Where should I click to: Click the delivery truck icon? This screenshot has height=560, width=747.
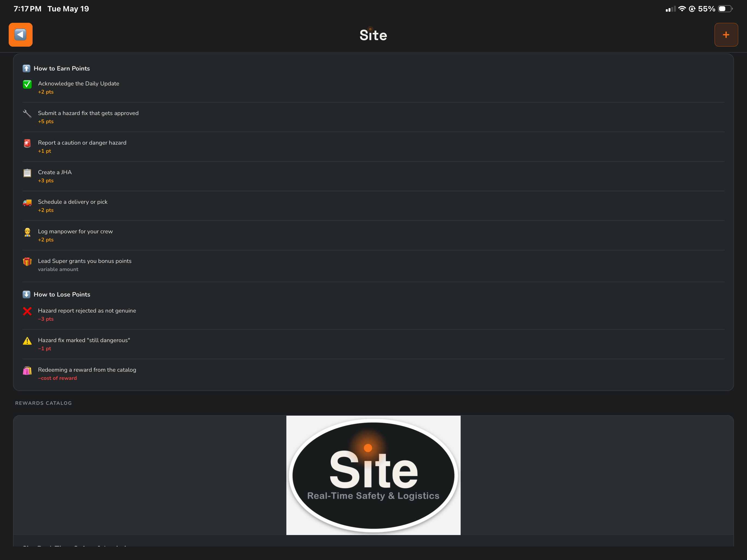tap(27, 202)
